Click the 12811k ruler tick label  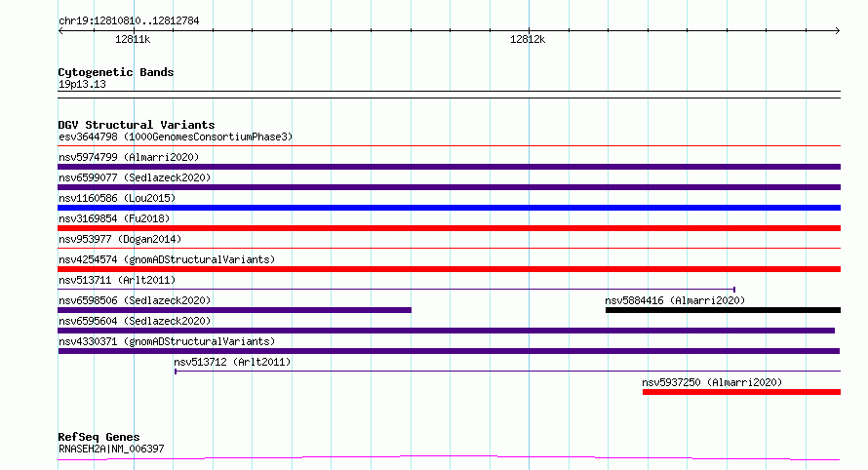[x=133, y=39]
